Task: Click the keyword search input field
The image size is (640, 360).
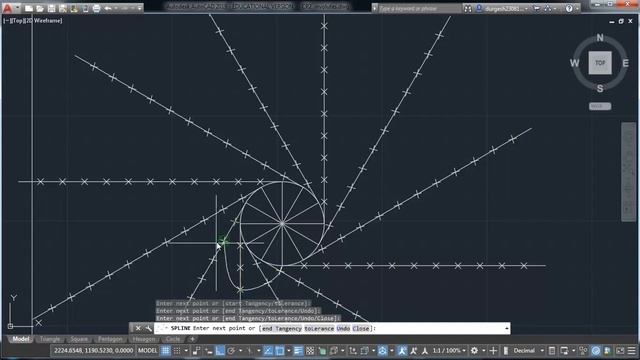Action: pos(420,8)
